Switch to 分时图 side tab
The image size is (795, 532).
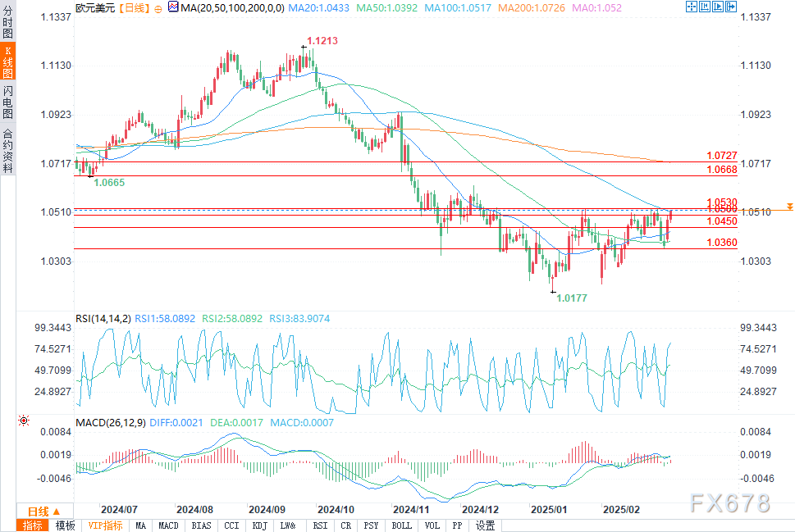coord(7,22)
